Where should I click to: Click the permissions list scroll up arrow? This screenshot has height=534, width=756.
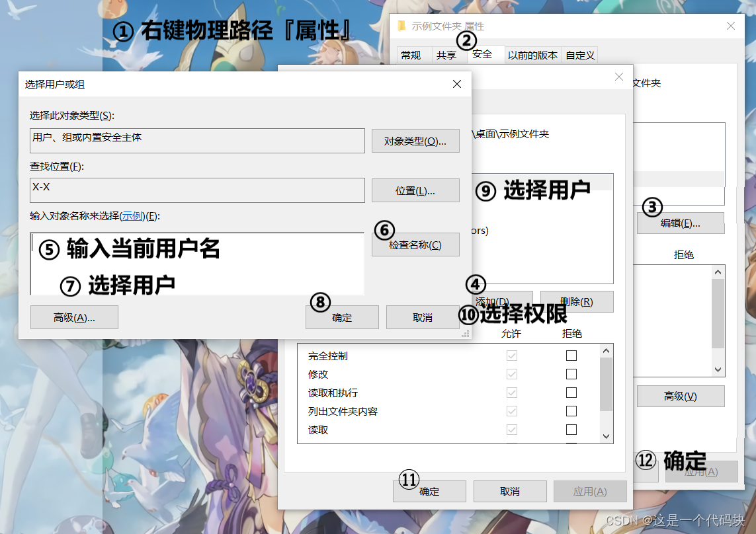(x=606, y=351)
